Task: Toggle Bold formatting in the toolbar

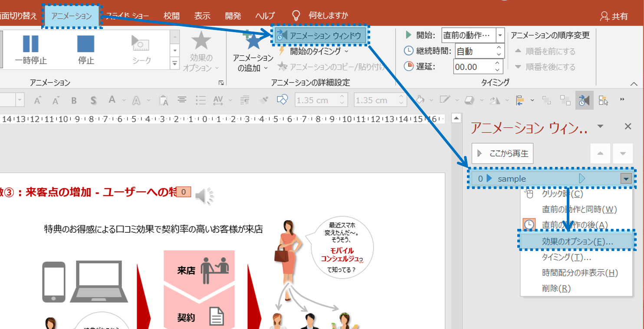Action: [x=74, y=101]
